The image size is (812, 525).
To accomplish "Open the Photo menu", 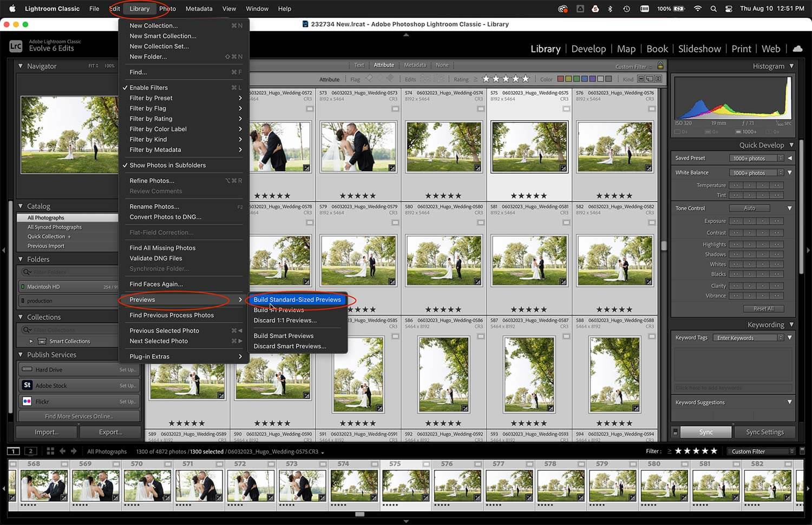I will [167, 9].
